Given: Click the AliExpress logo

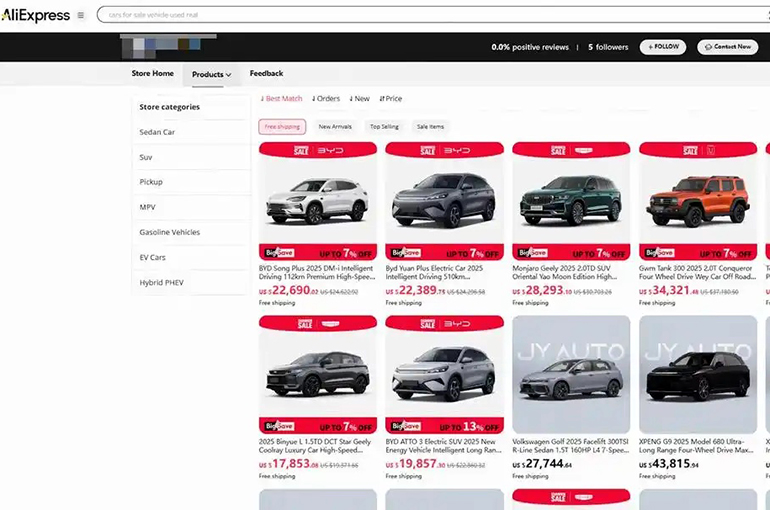Looking at the screenshot, I should point(35,15).
